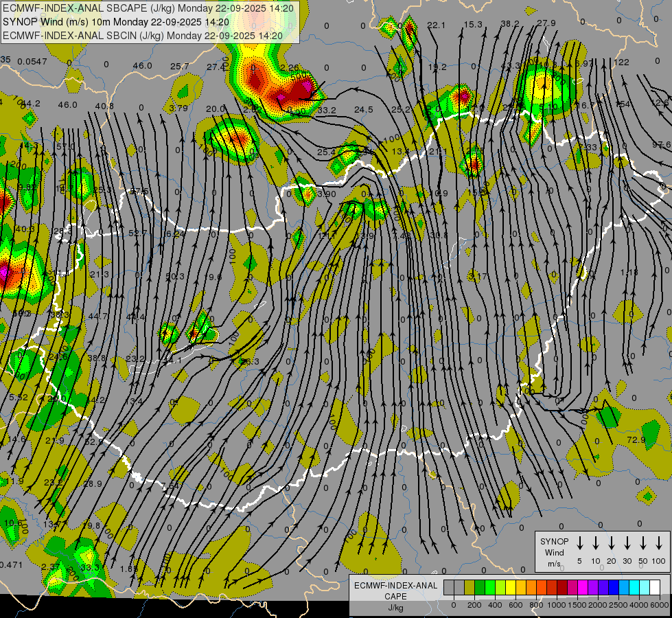Pick the 50 m/s wind arrow symbol

643,543
